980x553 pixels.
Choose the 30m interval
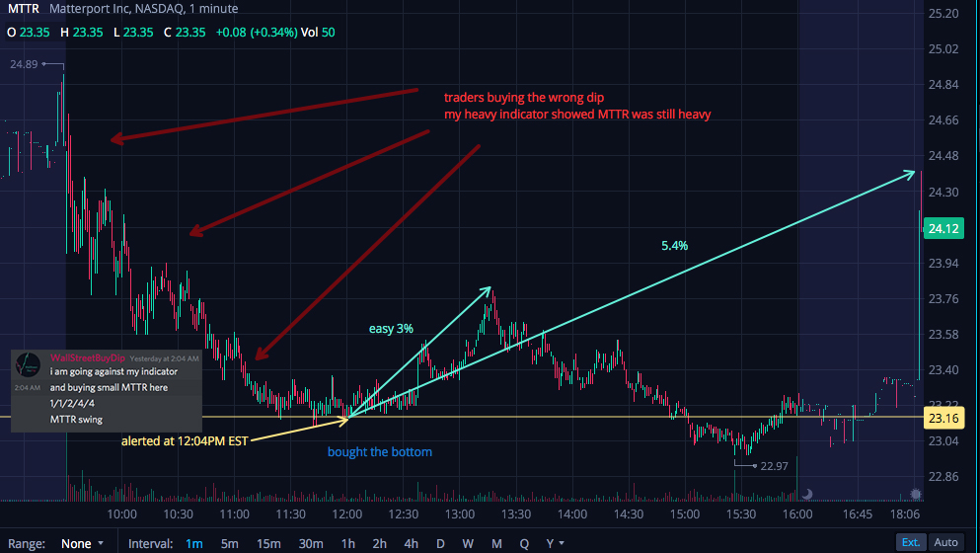(x=311, y=543)
